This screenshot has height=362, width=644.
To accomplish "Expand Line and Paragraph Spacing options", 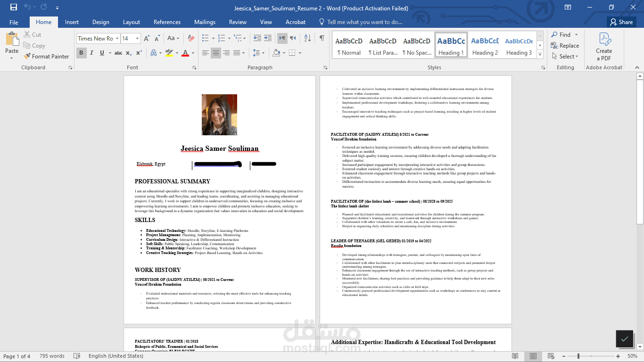I will (x=258, y=53).
